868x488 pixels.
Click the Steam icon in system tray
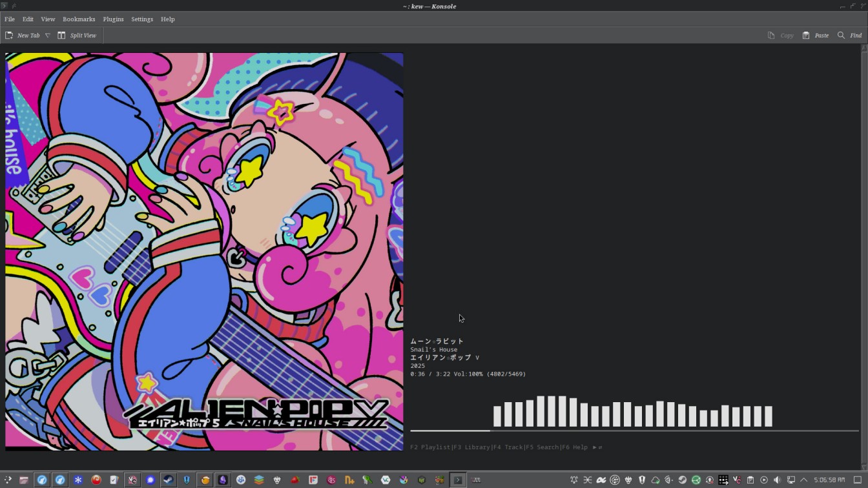(683, 480)
